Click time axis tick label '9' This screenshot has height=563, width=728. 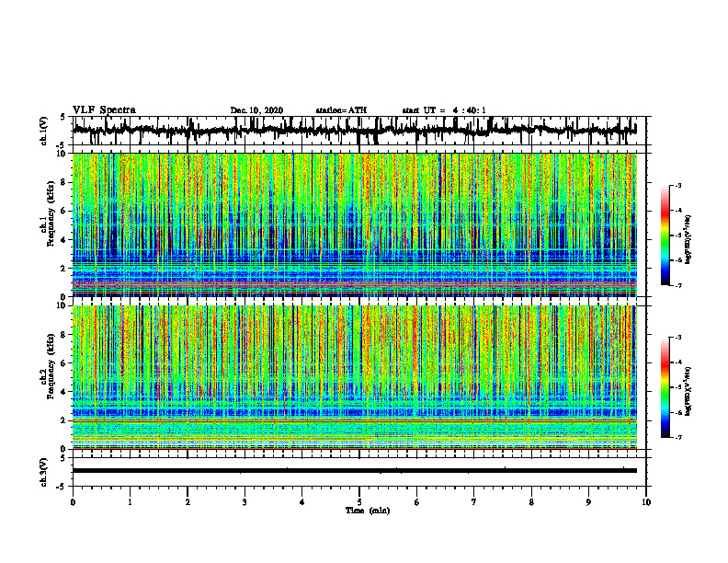coord(588,502)
